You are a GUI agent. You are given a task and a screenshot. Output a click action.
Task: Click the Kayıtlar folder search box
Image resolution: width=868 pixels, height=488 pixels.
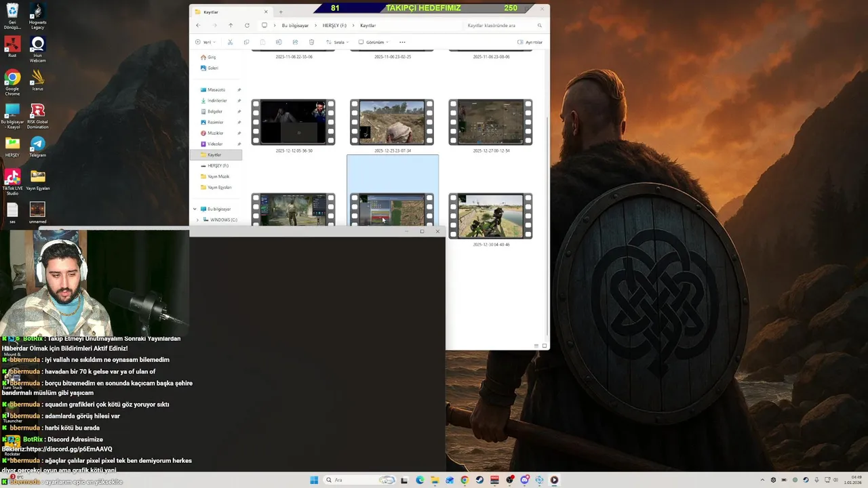click(x=504, y=25)
